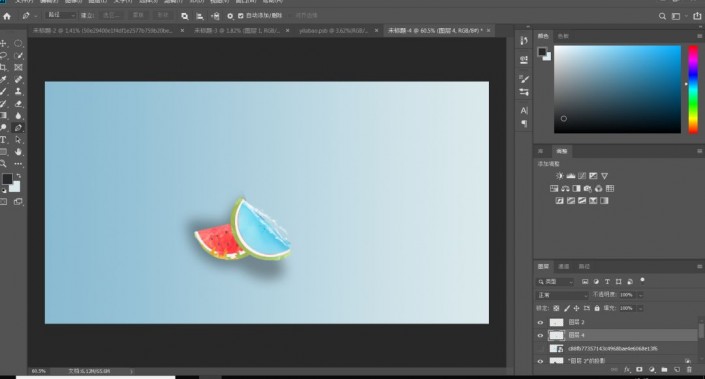This screenshot has width=705, height=379.
Task: Open the pen tool preset picker arrow
Action: point(36,16)
